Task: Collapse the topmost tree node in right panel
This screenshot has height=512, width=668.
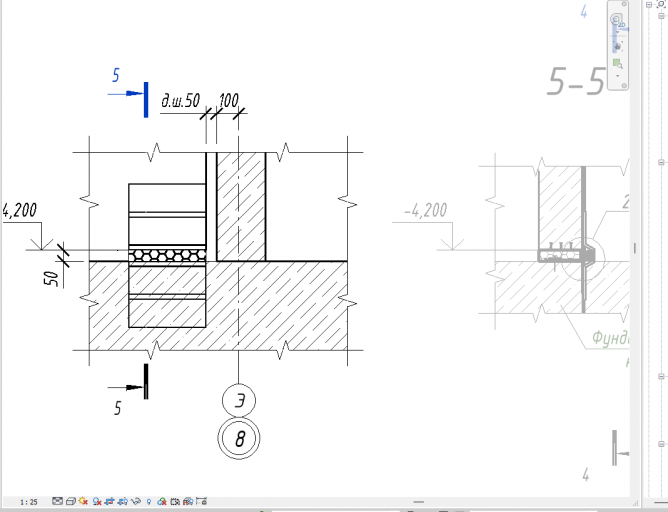Action: pos(649,5)
